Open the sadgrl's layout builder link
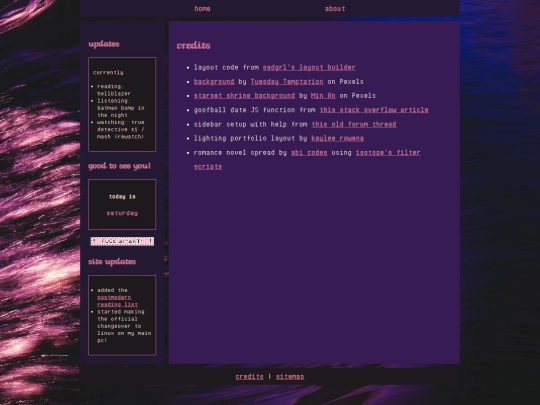 point(309,67)
